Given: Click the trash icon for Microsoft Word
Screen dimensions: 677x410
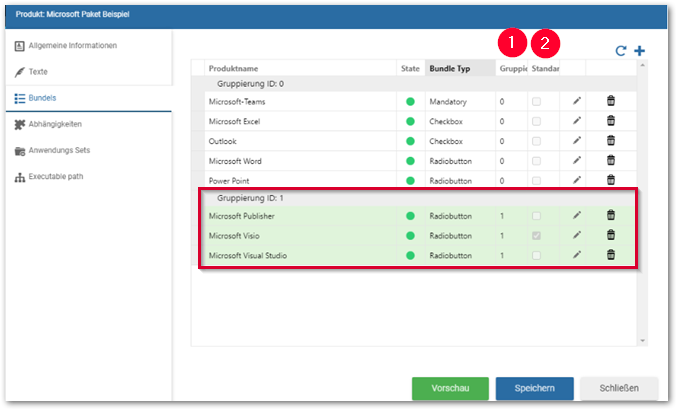Looking at the screenshot, I should [611, 161].
